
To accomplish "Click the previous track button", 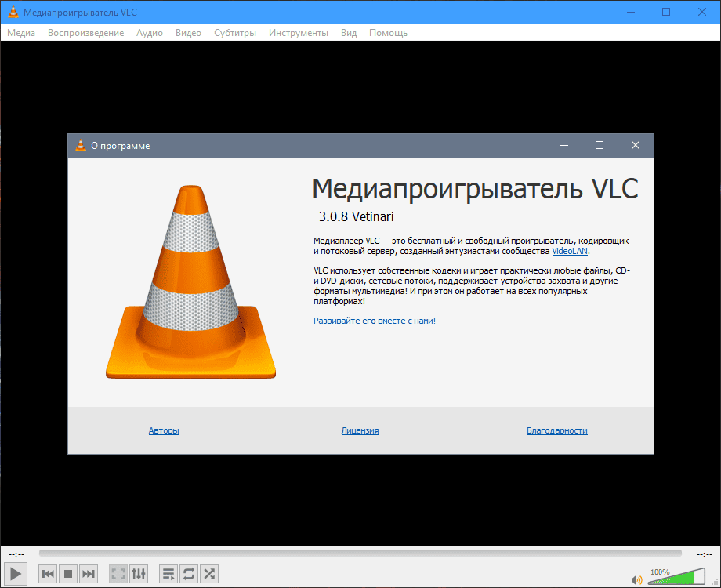I will (x=48, y=574).
